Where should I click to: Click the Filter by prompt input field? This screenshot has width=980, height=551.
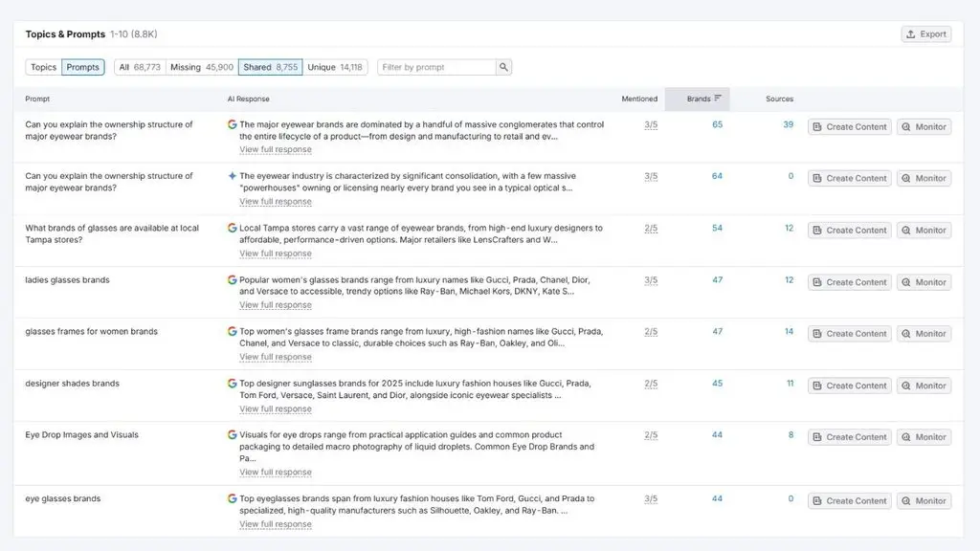[x=436, y=67]
